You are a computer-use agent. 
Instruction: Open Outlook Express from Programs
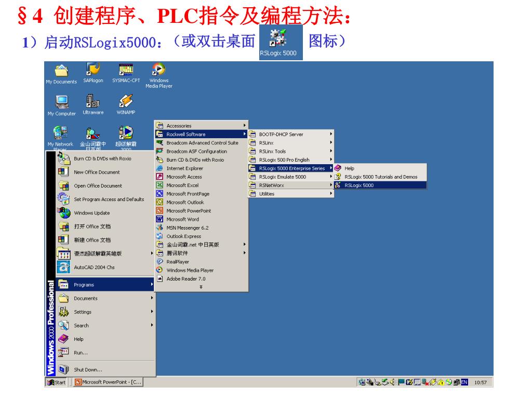click(x=201, y=236)
